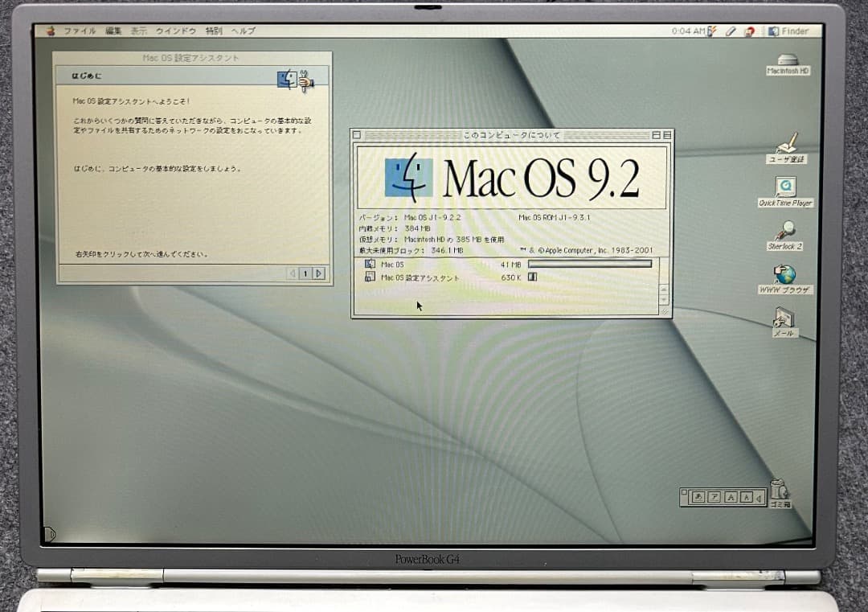Viewport: 868px width, 612px height.
Task: Click the scrollbar down arrow in About window
Action: coord(665,298)
